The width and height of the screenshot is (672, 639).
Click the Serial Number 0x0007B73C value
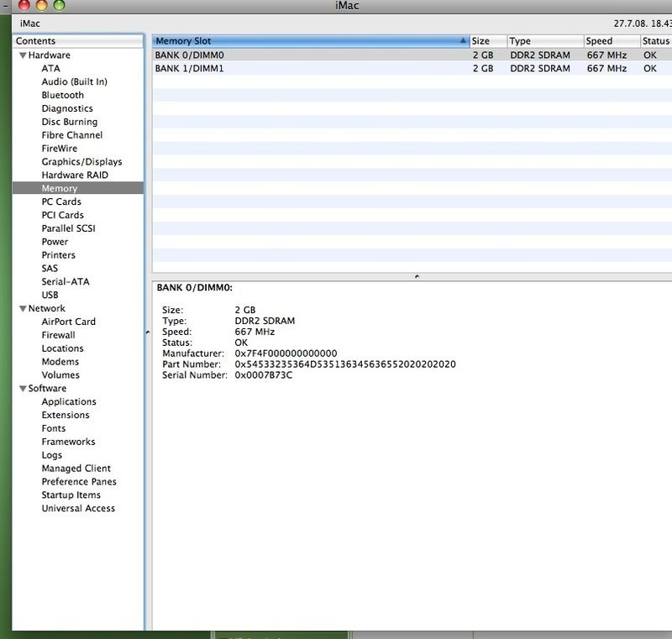click(x=264, y=375)
